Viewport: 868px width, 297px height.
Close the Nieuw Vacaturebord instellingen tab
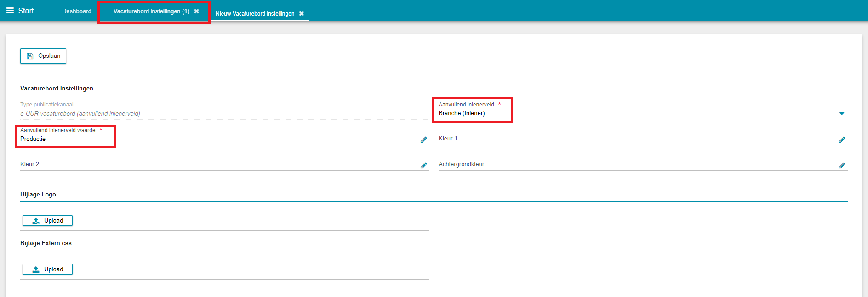coord(302,14)
